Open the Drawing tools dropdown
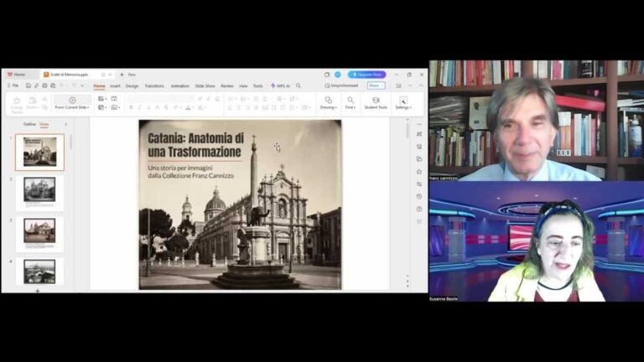The width and height of the screenshot is (644, 362). pos(328,103)
